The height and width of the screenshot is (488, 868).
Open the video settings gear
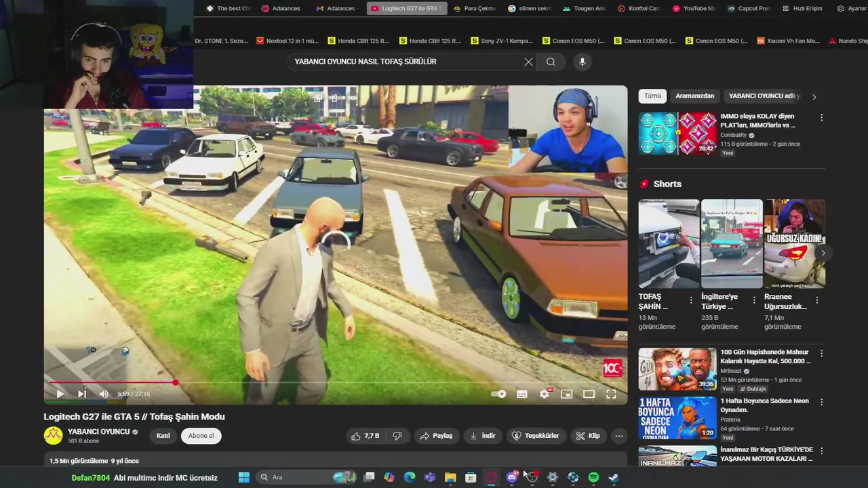point(545,394)
